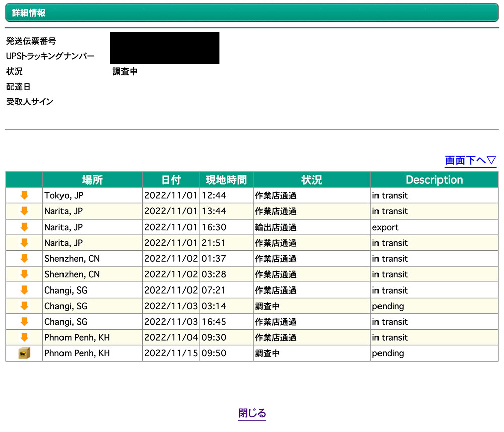This screenshot has width=504, height=432.
Task: Click the 2022/11/04 date cell
Action: tap(171, 337)
